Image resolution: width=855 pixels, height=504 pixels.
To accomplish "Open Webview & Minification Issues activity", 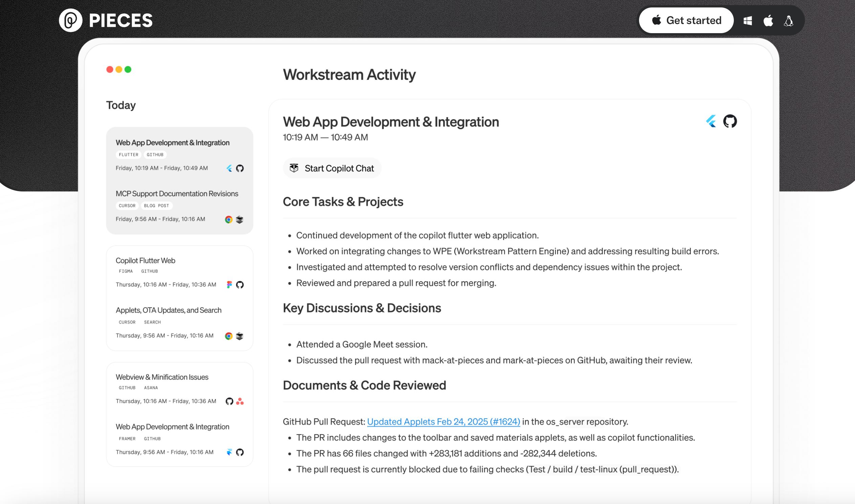I will 162,377.
